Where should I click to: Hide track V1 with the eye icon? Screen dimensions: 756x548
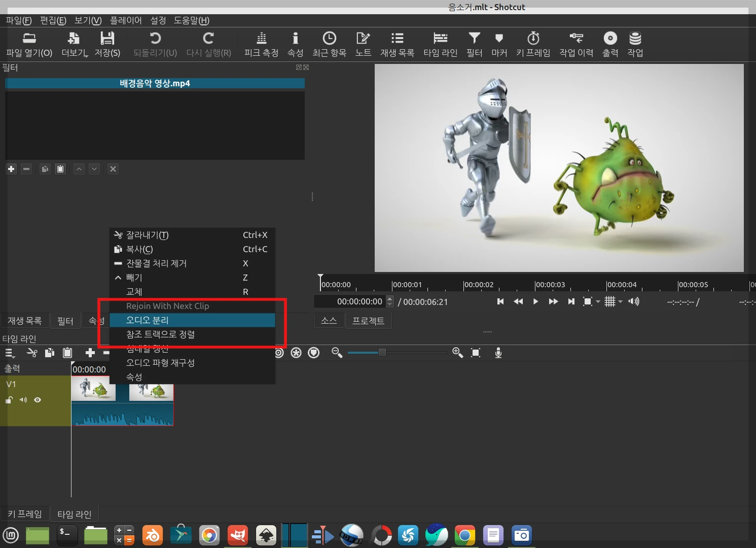[x=38, y=400]
